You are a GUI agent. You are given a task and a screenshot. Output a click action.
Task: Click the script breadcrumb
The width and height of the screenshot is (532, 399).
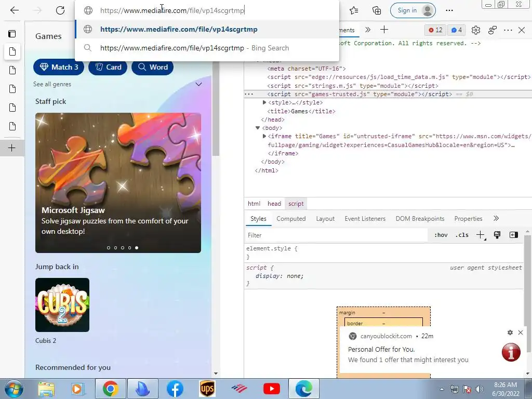coord(296,204)
